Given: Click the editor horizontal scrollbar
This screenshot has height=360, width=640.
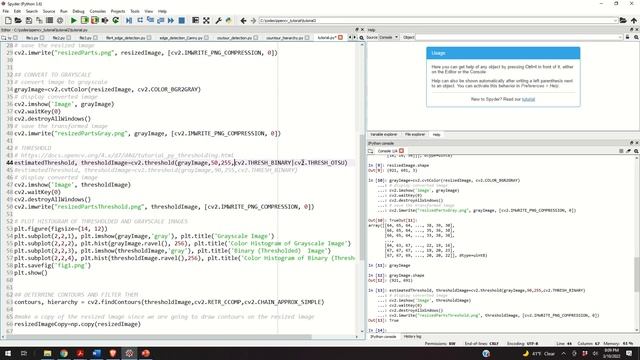Looking at the screenshot, I should click(x=158, y=337).
